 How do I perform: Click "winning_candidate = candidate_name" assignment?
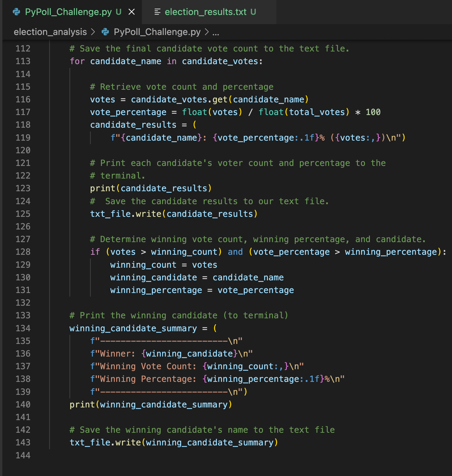[197, 277]
